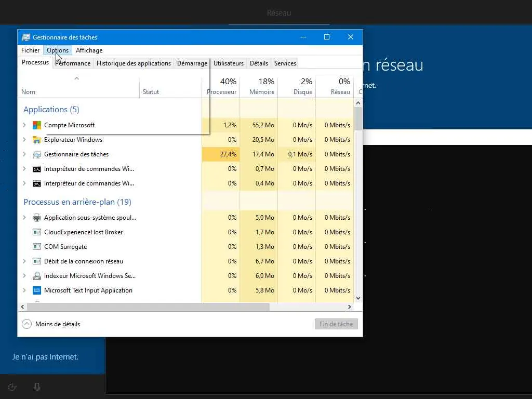Switch to Historique des applications tab
The width and height of the screenshot is (532, 399).
tap(134, 63)
